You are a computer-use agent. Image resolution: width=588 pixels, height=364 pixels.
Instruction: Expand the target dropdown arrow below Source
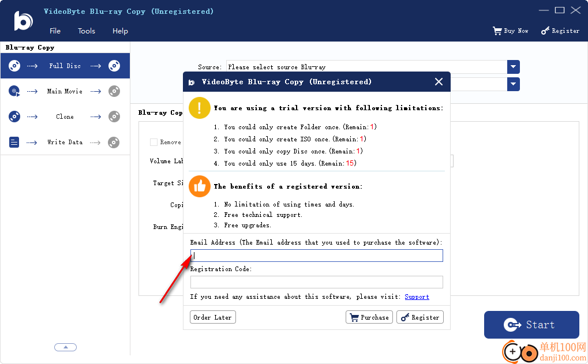tap(514, 84)
